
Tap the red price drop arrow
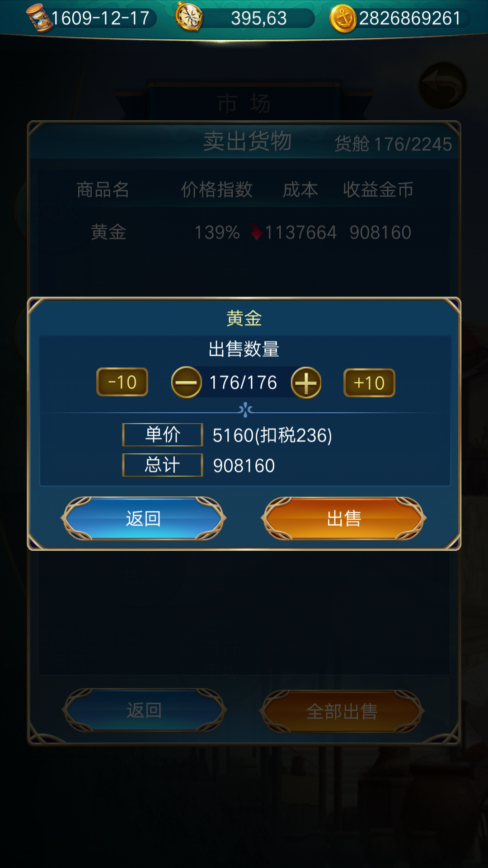[256, 232]
